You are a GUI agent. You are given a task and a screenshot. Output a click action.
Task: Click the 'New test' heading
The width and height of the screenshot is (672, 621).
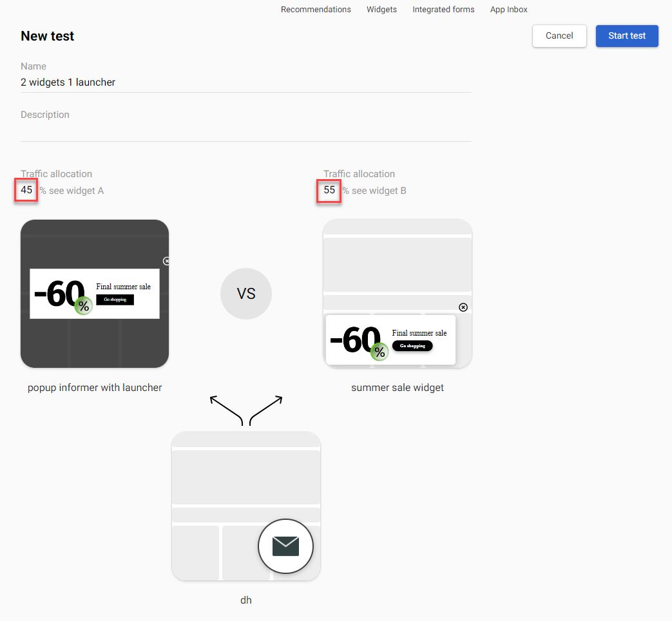(47, 36)
